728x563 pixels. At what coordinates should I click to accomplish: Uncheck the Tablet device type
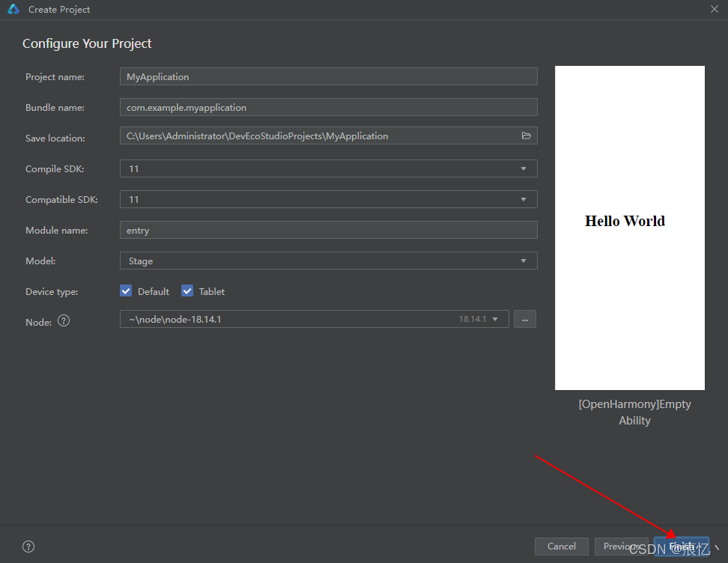[x=186, y=290]
